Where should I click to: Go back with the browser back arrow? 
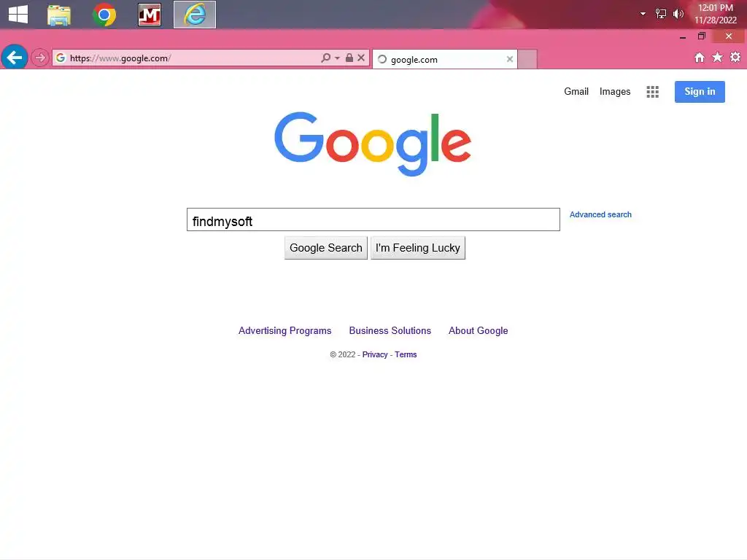coord(15,58)
